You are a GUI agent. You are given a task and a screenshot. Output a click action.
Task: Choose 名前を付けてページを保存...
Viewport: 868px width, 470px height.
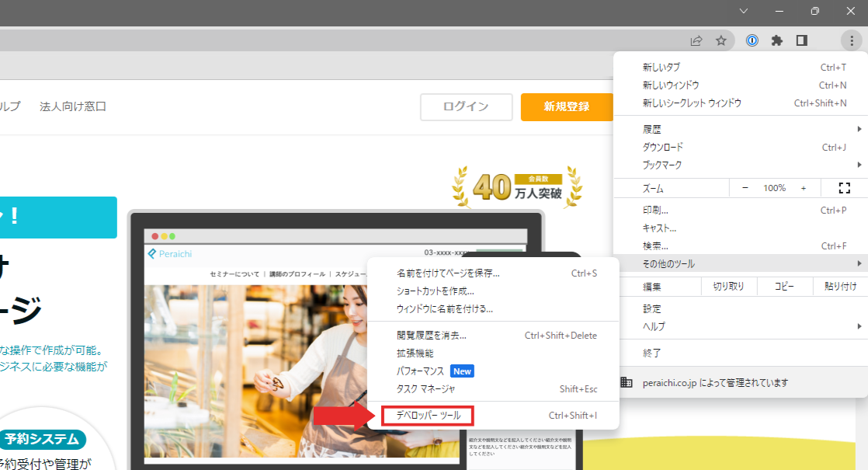click(x=493, y=273)
